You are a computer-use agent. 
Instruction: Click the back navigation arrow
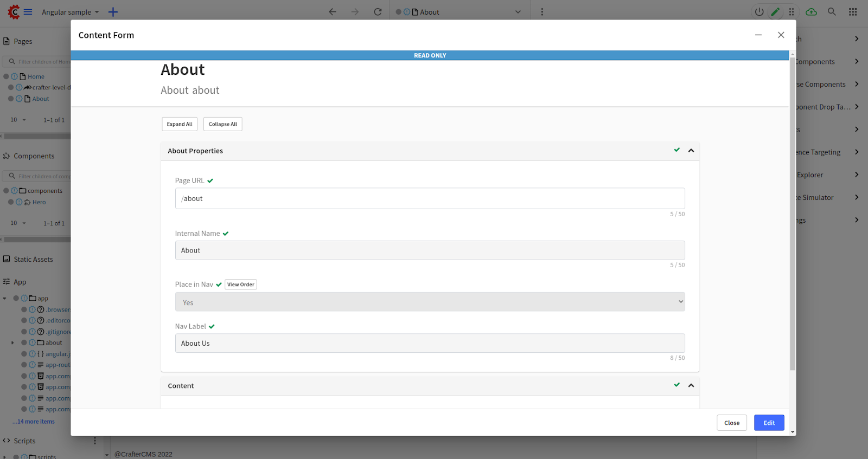pyautogui.click(x=333, y=12)
